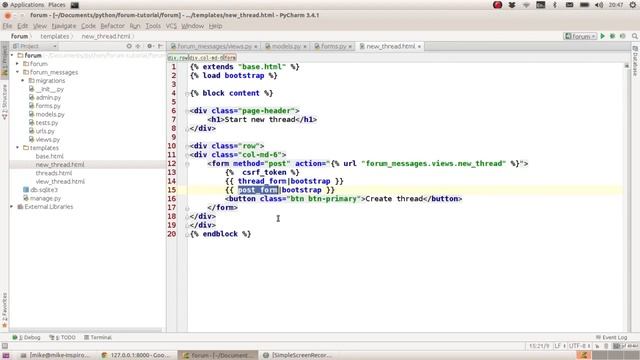Open the volume indicator in the top panel
The image size is (640, 360).
599,5
